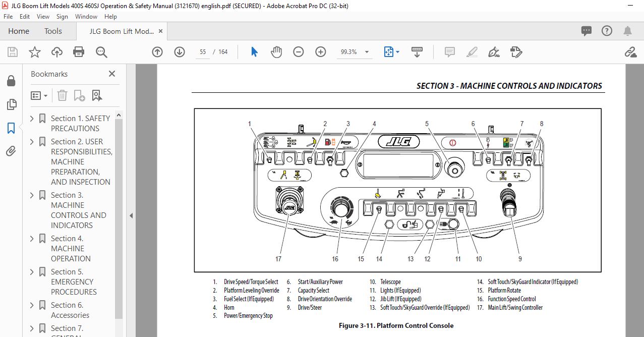Open the File menu
Screen dimensions: 644x337
[8, 17]
